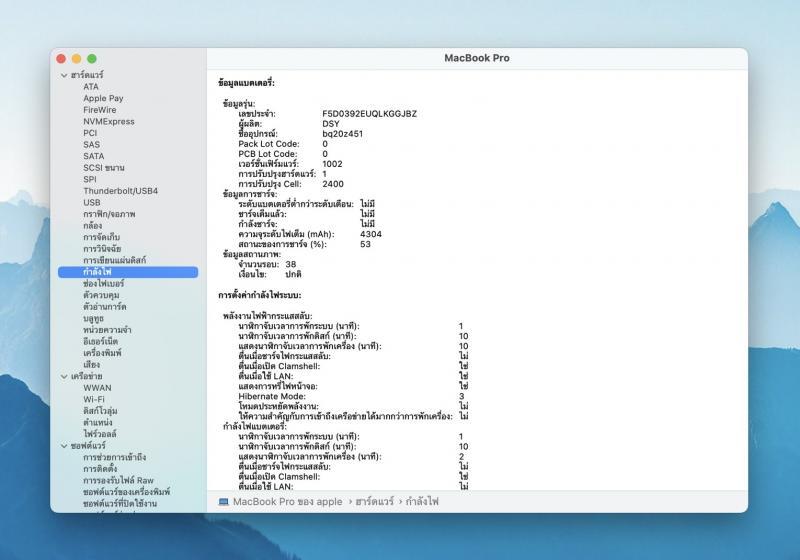
Task: Click firmware version value 1002
Action: point(332,164)
